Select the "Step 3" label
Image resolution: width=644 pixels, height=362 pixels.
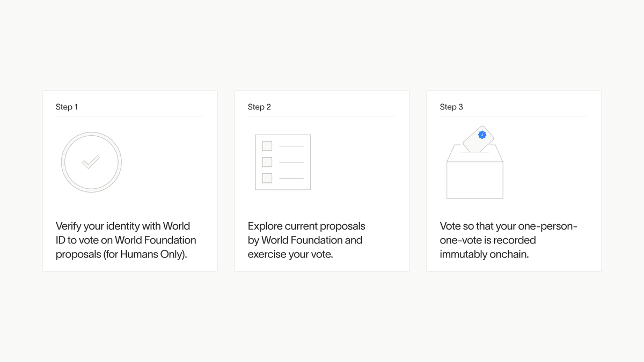451,107
